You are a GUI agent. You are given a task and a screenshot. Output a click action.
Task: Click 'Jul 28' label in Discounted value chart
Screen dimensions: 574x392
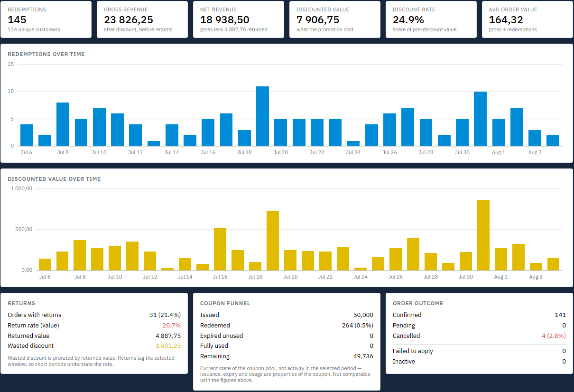click(430, 277)
